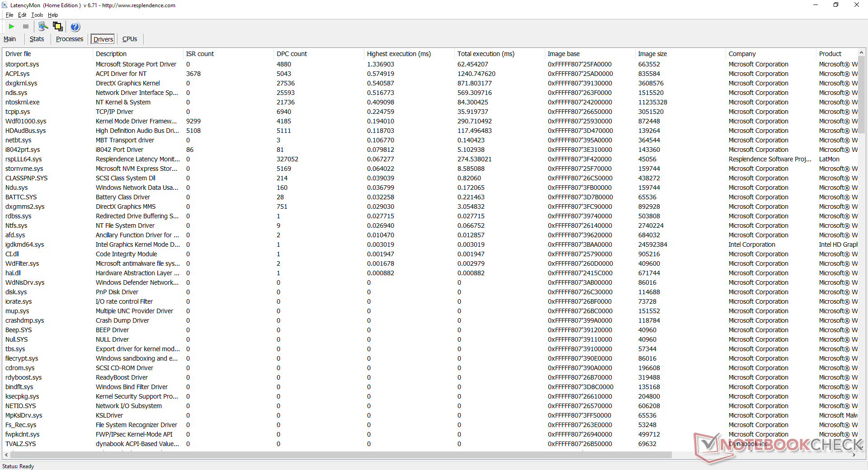Image resolution: width=868 pixels, height=470 pixels.
Task: Select the tcpip.sys driver row
Action: 430,112
